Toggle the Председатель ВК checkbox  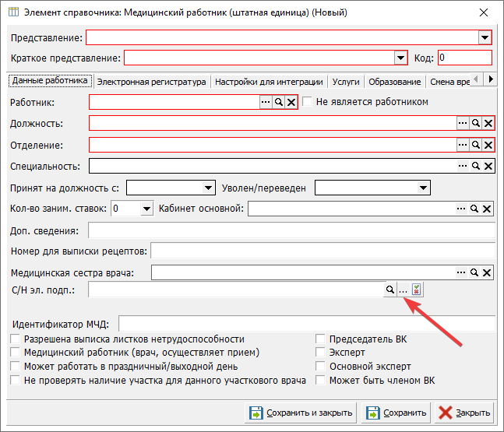click(x=320, y=339)
